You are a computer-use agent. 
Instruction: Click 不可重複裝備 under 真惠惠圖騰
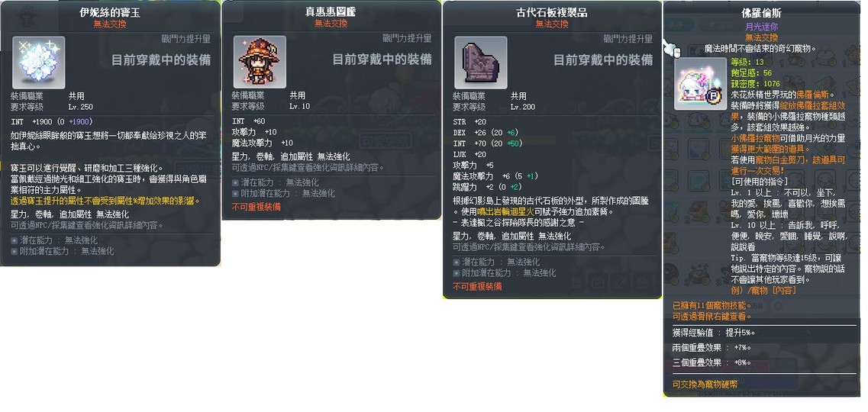pyautogui.click(x=257, y=207)
